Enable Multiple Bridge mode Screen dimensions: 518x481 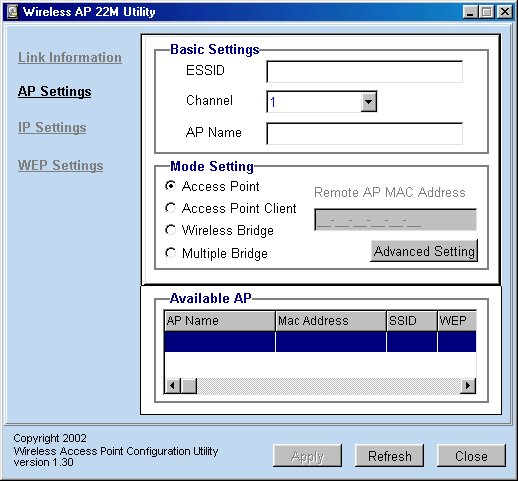coord(170,253)
